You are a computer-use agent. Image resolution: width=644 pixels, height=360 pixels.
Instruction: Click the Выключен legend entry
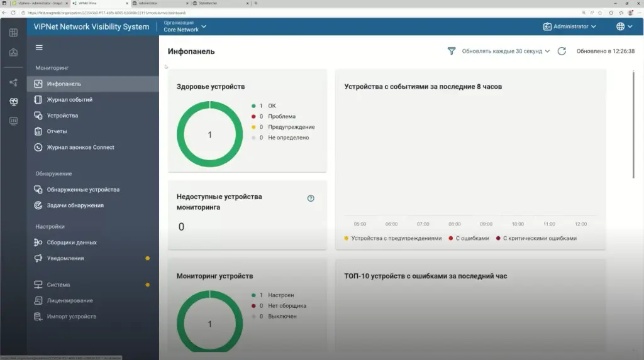coord(274,317)
